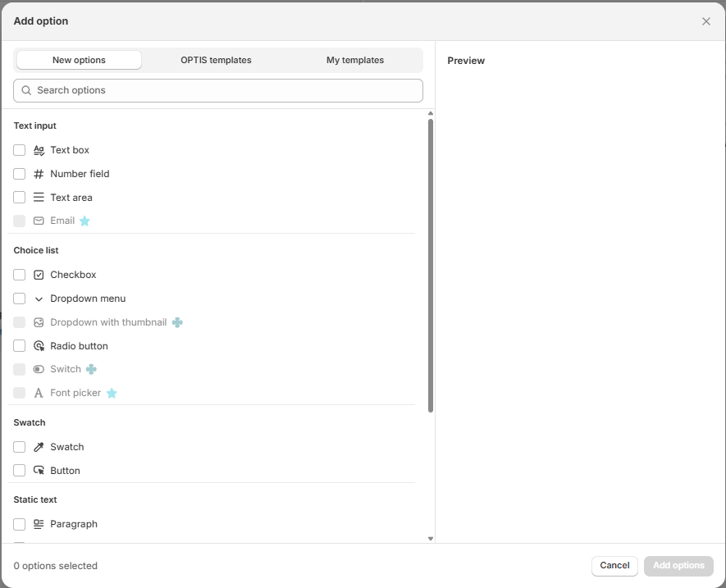The image size is (726, 588).
Task: Click the Text area lines icon
Action: (x=39, y=198)
